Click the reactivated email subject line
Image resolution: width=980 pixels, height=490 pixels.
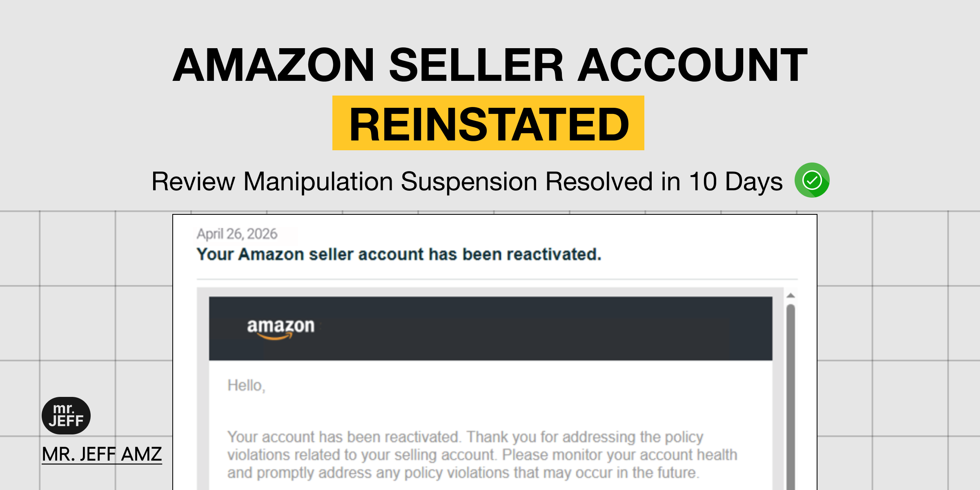tap(399, 254)
